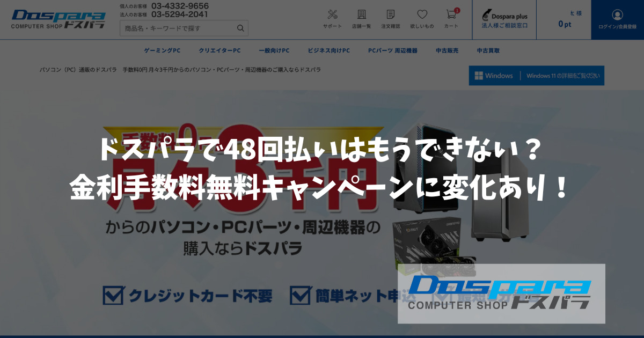
Task: Open the ビジネス向けPC menu
Action: pyautogui.click(x=328, y=50)
